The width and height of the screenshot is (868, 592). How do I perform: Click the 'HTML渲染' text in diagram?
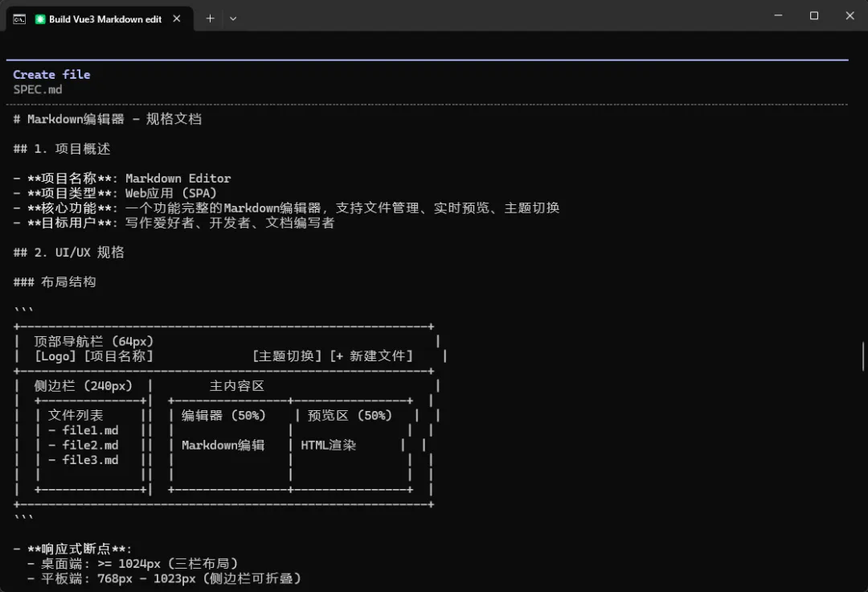pyautogui.click(x=328, y=446)
